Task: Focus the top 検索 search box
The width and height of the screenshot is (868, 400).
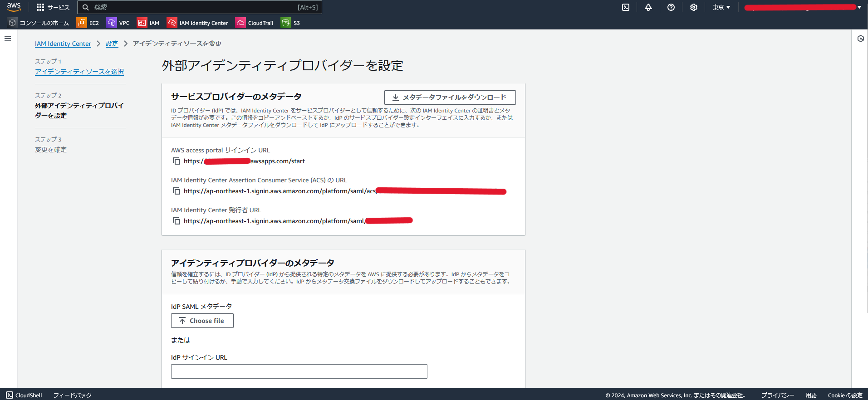Action: click(200, 7)
